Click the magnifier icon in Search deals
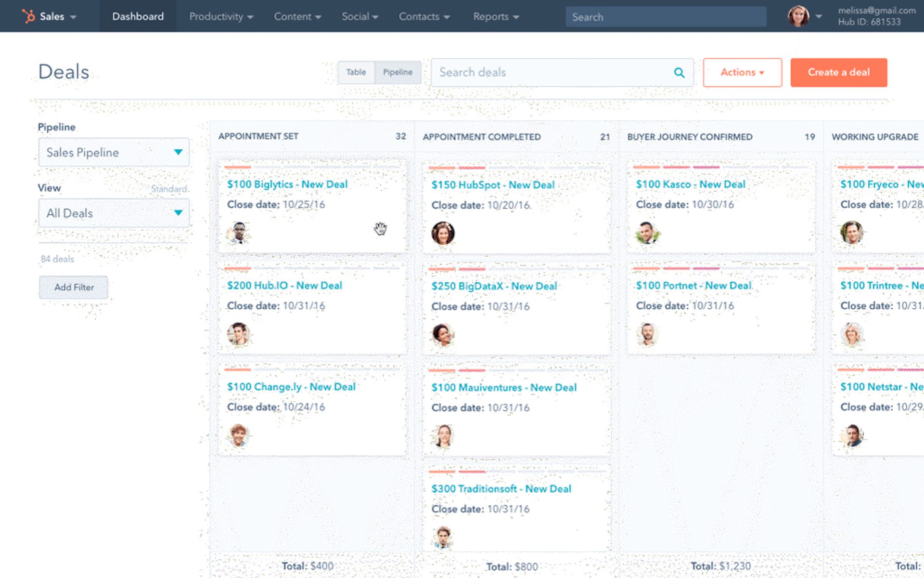Viewport: 924px width, 578px height. (x=679, y=73)
